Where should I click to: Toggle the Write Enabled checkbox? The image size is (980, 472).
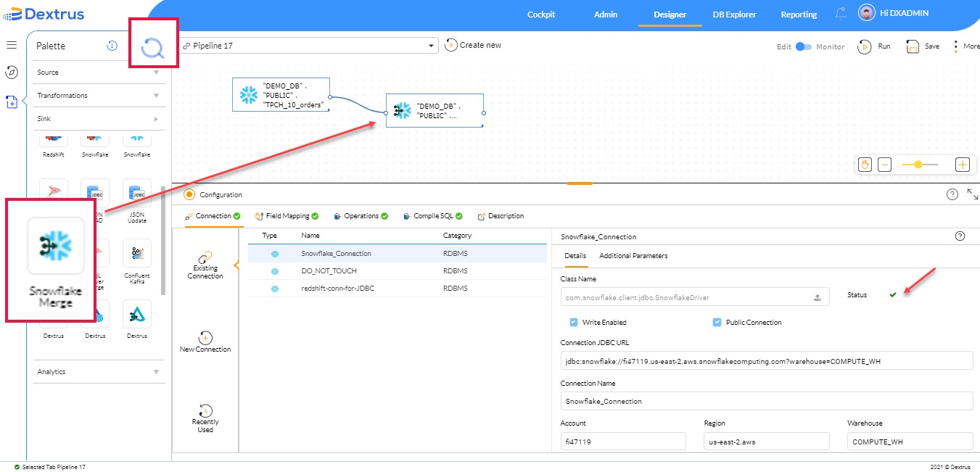(574, 322)
